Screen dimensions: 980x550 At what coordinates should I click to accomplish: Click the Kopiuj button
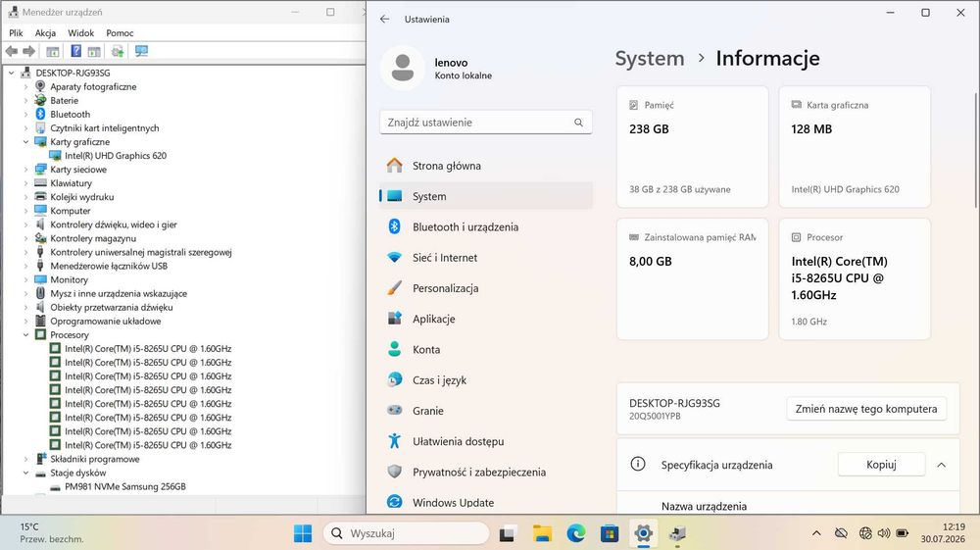(x=881, y=465)
